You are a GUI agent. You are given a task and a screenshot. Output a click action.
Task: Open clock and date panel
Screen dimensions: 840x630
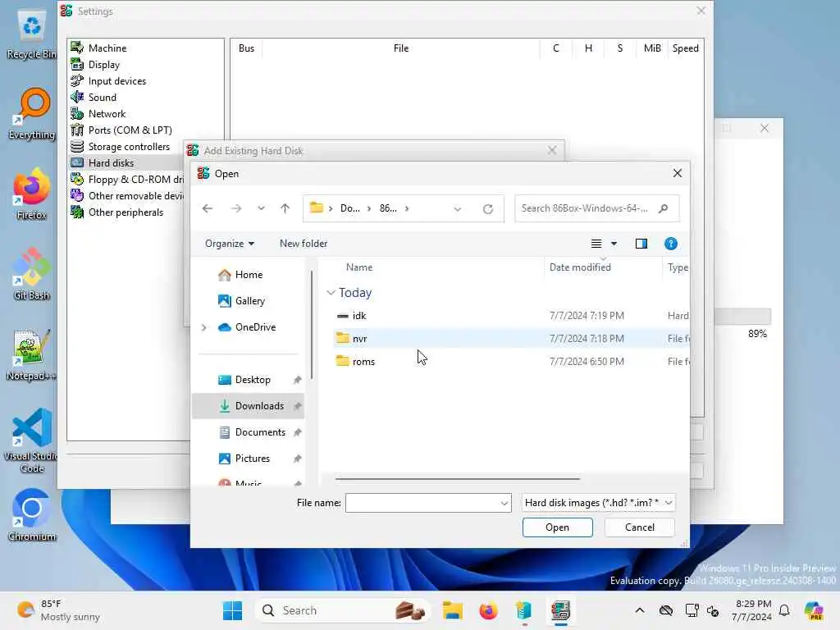(x=752, y=610)
